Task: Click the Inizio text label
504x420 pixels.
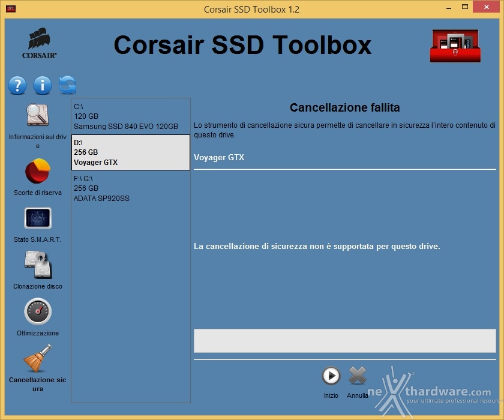Action: click(331, 395)
